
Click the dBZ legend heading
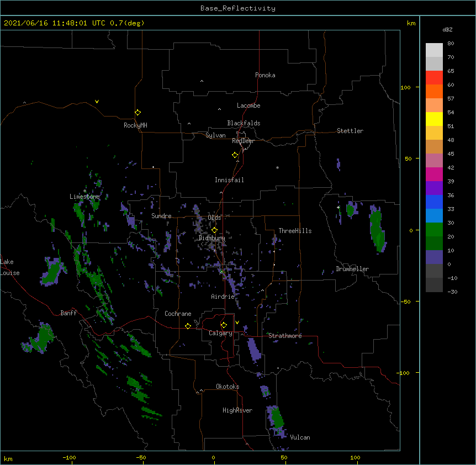tap(447, 29)
